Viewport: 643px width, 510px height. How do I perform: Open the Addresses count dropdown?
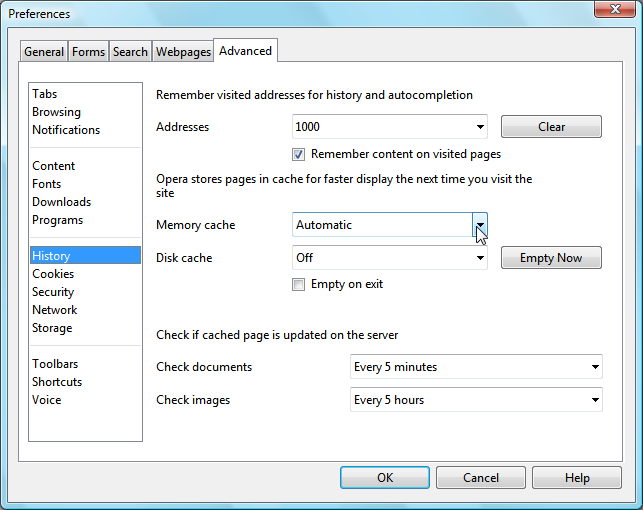(390, 127)
